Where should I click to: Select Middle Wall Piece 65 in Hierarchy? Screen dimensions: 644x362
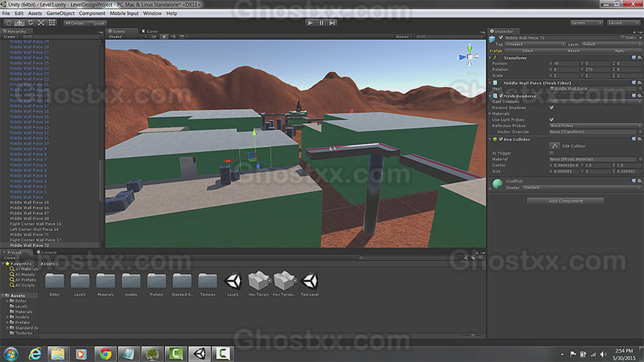coord(29,203)
